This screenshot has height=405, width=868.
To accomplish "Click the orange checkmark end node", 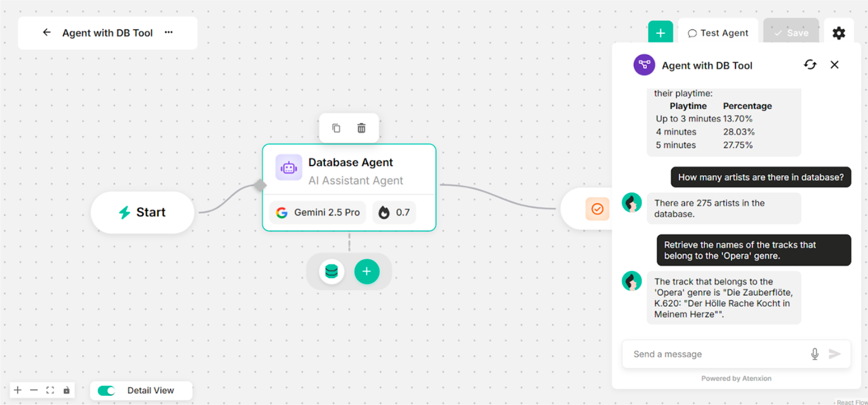I will 597,209.
